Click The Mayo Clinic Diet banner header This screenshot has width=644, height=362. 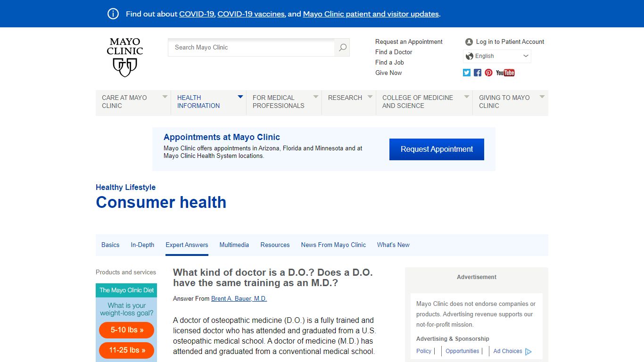pos(126,290)
